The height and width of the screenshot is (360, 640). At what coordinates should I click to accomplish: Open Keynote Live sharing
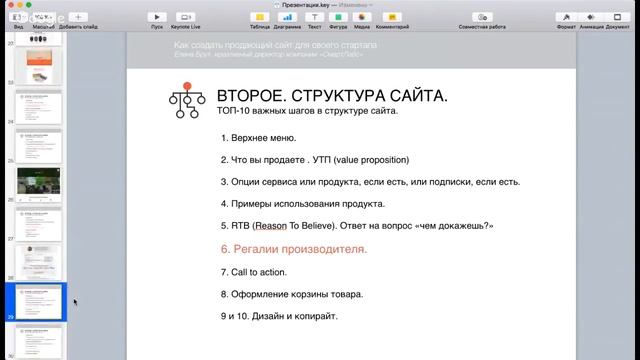click(x=186, y=17)
